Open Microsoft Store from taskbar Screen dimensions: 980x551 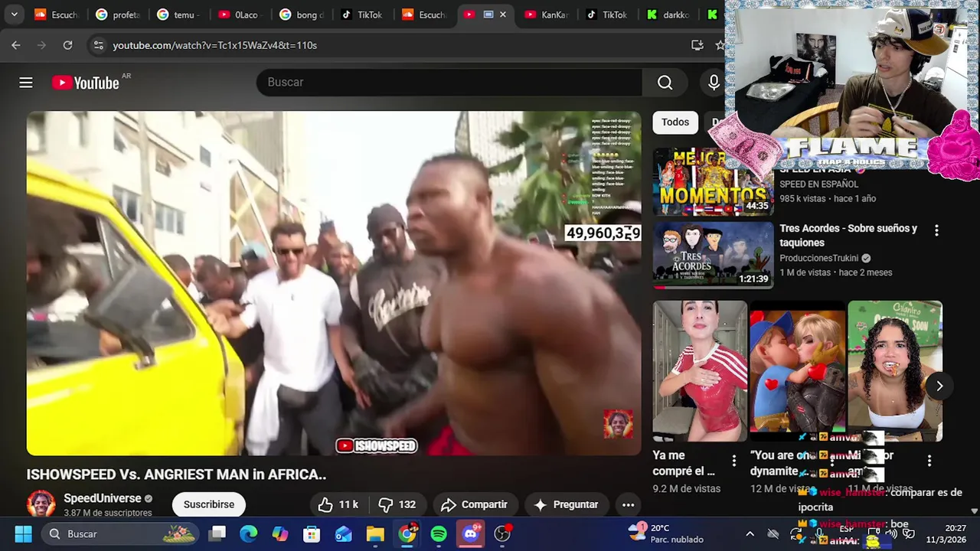pos(312,533)
